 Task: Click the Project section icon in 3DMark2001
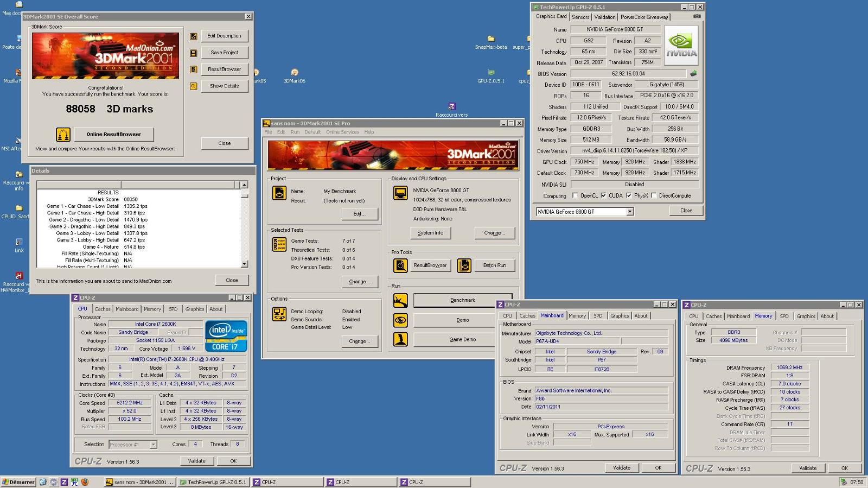click(x=279, y=193)
